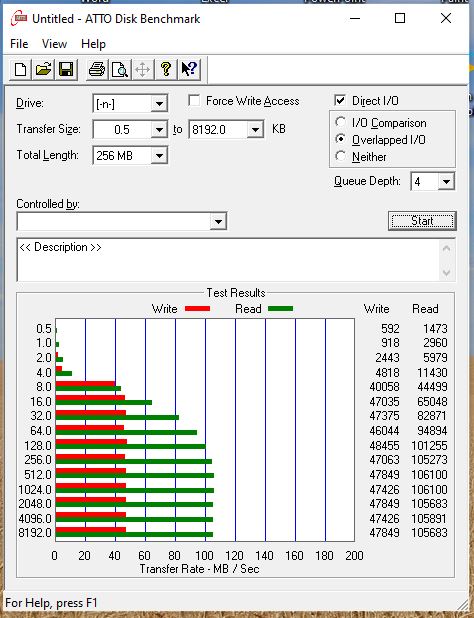The height and width of the screenshot is (618, 474).
Task: Expand the Total Length 256 MB dropdown
Action: tap(159, 156)
